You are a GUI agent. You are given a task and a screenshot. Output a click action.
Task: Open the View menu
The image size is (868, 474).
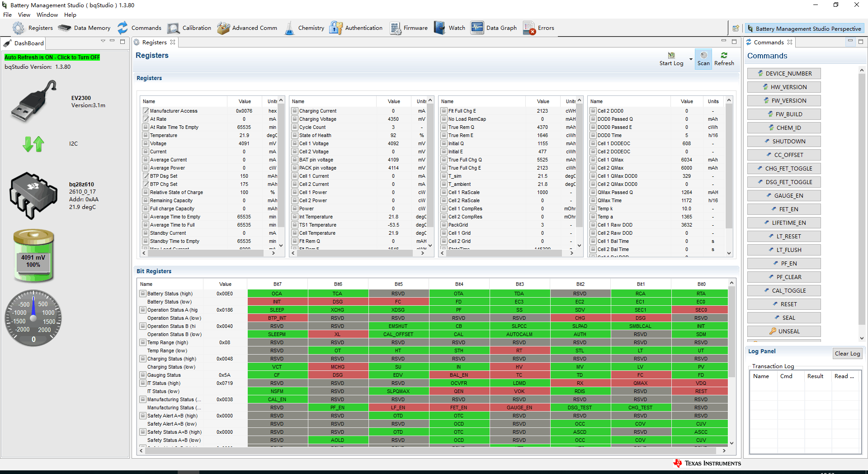[24, 15]
